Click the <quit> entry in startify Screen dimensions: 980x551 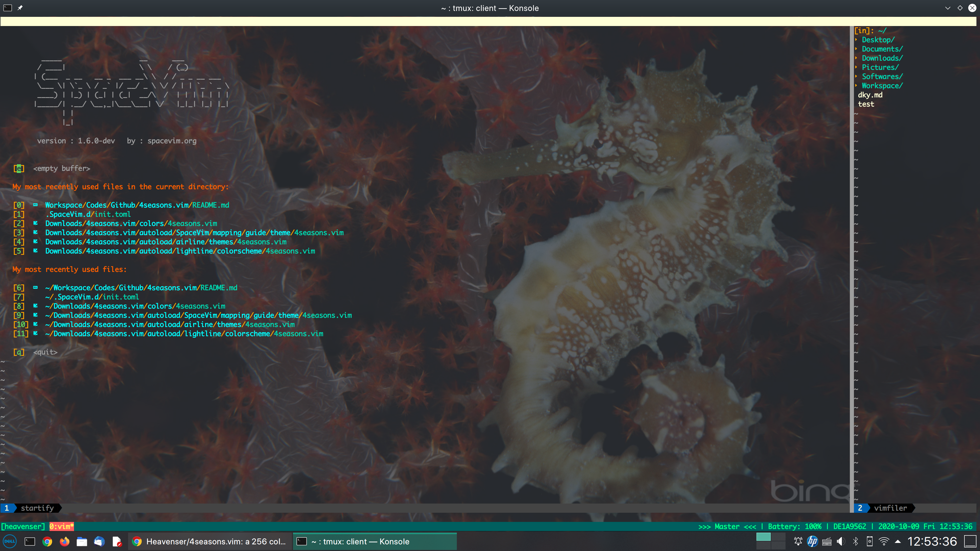click(x=45, y=352)
